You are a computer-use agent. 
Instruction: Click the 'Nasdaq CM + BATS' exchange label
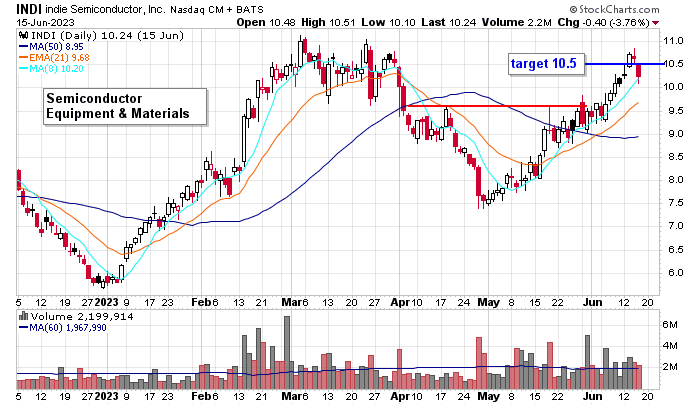click(x=217, y=9)
